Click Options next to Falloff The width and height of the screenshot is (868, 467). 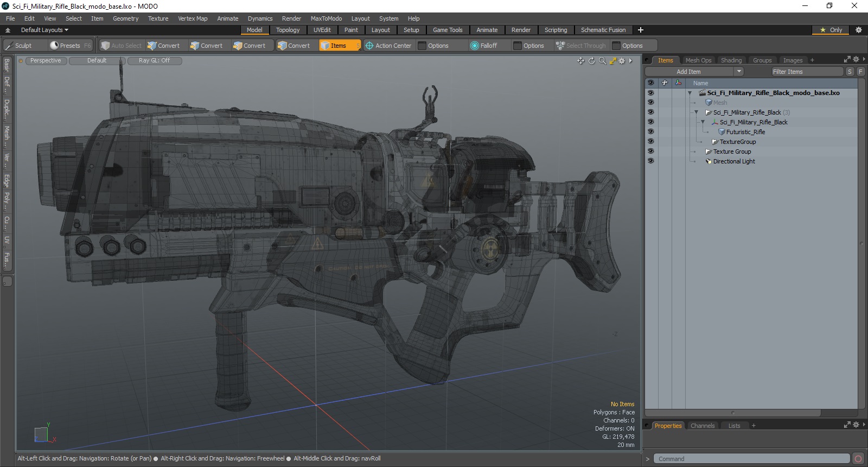[533, 46]
